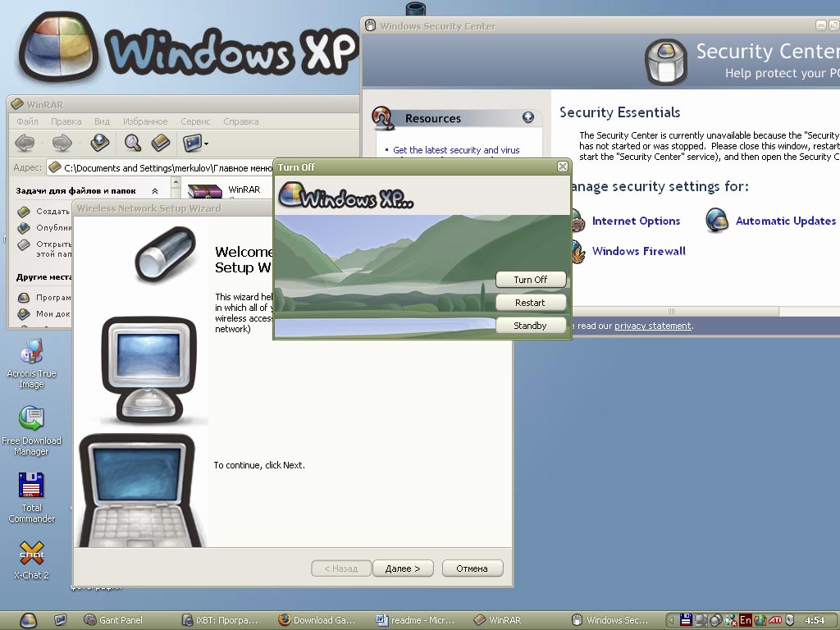Click the address bar path field
840x630 pixels.
(161, 168)
